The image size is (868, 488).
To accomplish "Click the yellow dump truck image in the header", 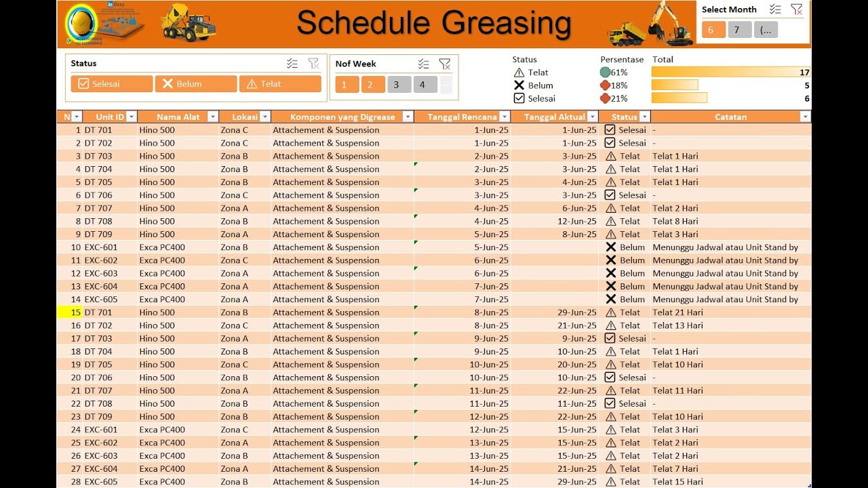I will point(188,22).
